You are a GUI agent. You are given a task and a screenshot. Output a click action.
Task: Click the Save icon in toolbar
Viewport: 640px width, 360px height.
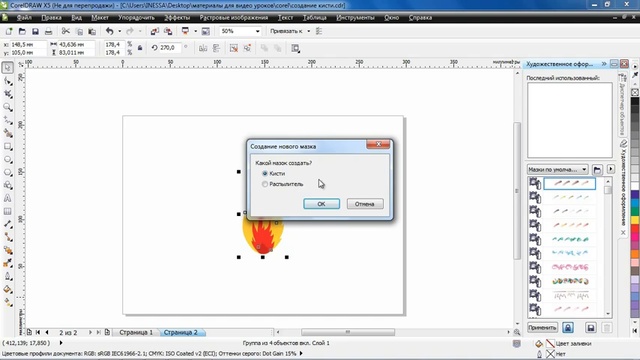35,31
